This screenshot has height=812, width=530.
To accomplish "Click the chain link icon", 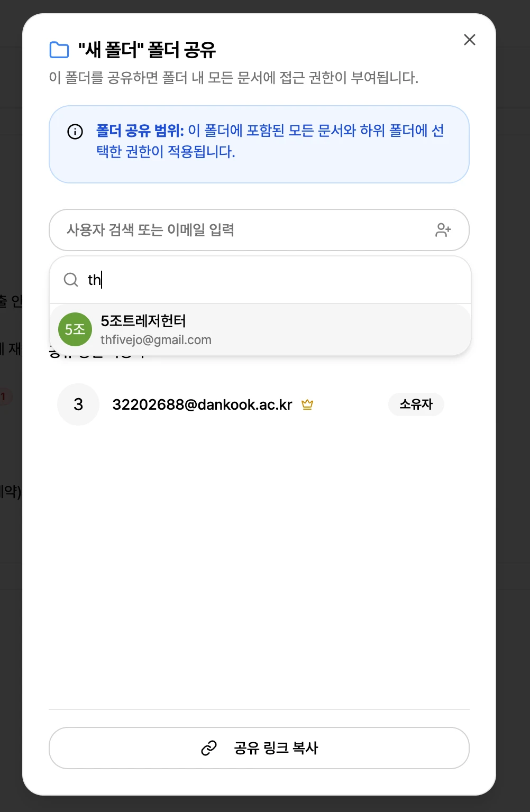I will pos(209,748).
